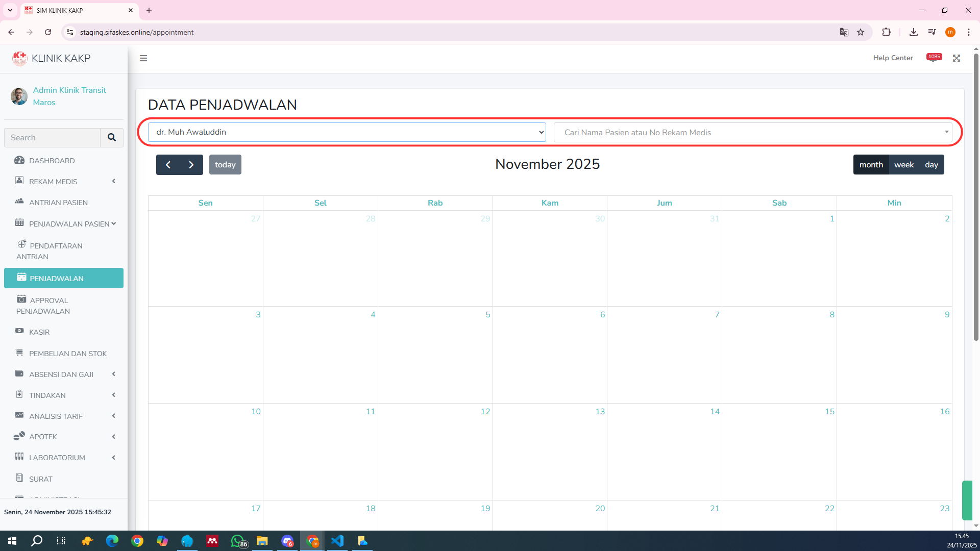Image resolution: width=980 pixels, height=551 pixels.
Task: Click the hamburger sidebar toggle icon
Action: (x=143, y=58)
